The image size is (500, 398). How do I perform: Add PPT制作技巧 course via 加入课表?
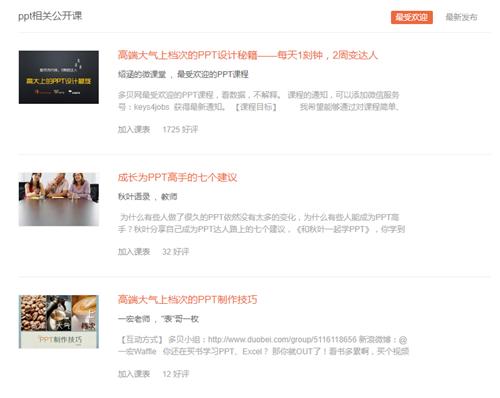134,374
